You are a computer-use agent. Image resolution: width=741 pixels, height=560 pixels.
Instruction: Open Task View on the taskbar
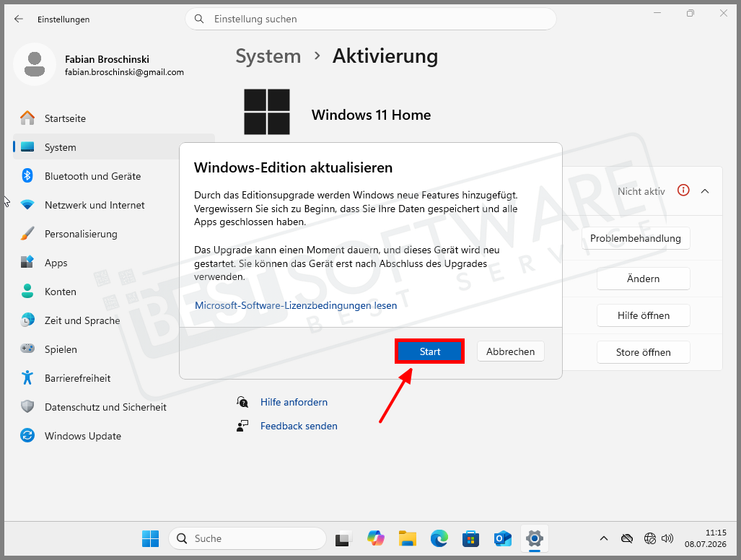tap(343, 539)
